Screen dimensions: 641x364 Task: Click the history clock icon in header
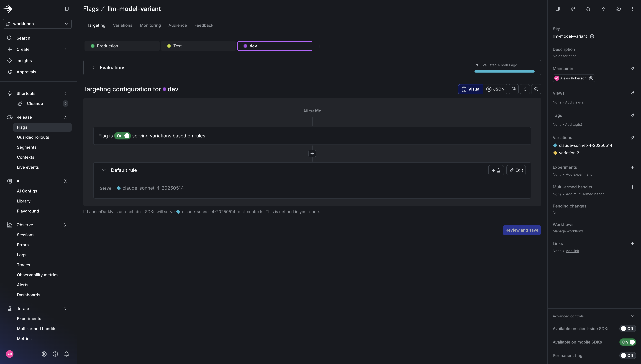coord(618,9)
